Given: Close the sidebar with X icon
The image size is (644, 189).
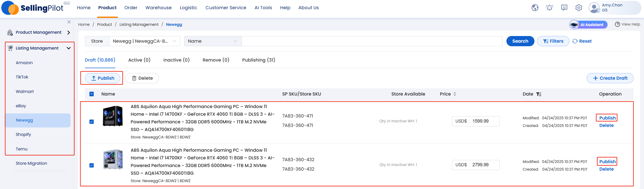Looking at the screenshot, I should 69,22.
